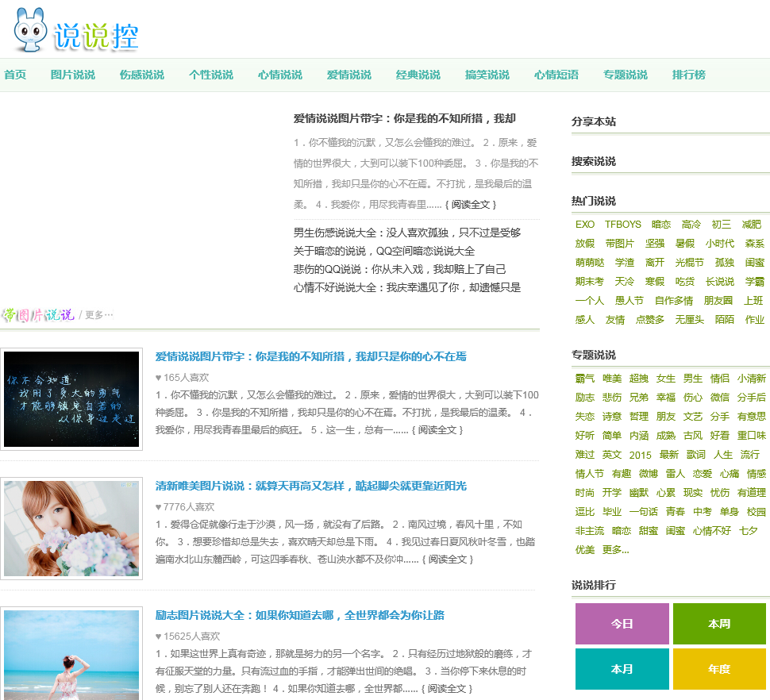The image size is (770, 700).
Task: Open the 心情不好 topic tag
Action: pos(711,531)
